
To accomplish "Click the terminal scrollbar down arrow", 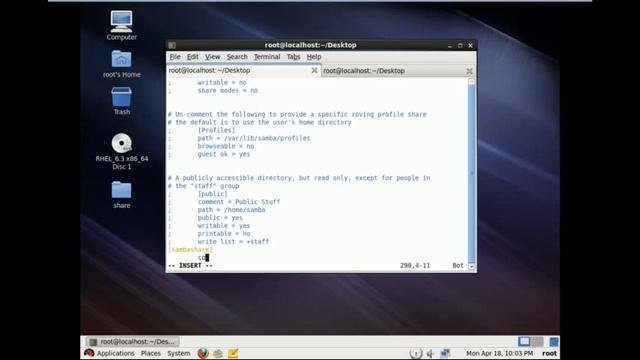I will [471, 266].
